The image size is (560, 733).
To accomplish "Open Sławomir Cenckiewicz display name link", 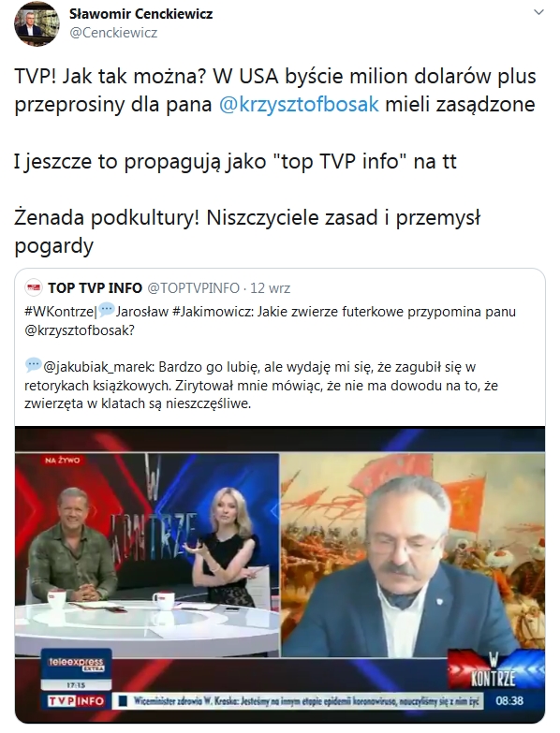I will click(x=140, y=14).
